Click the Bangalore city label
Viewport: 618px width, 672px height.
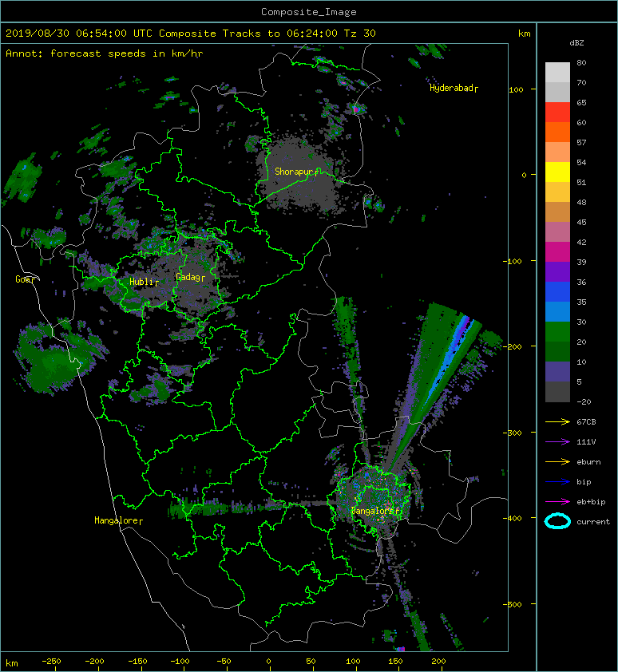[x=377, y=511]
